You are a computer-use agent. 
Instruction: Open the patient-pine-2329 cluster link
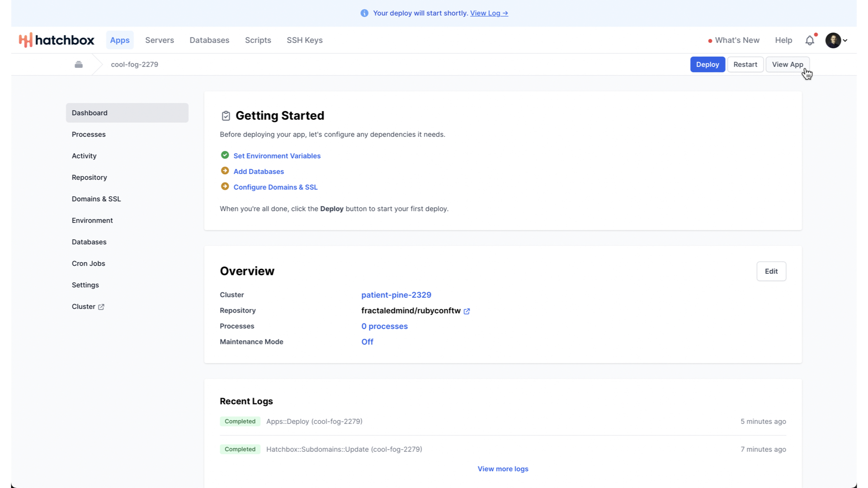[x=396, y=295]
